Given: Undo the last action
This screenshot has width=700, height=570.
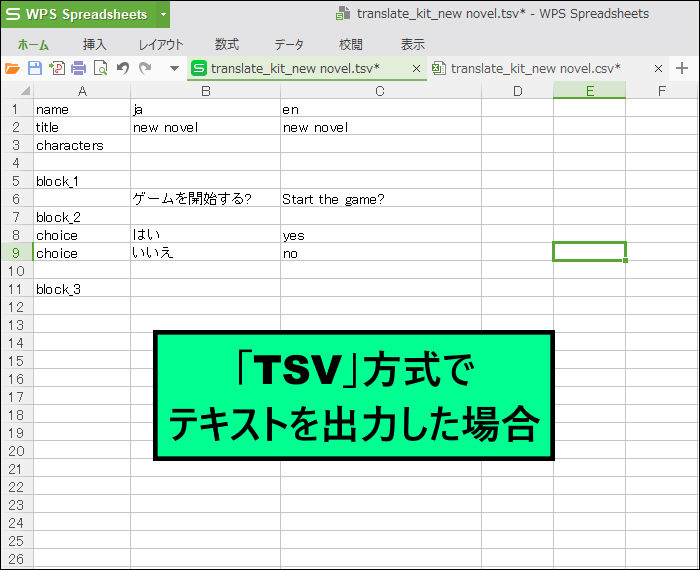Looking at the screenshot, I should (123, 68).
